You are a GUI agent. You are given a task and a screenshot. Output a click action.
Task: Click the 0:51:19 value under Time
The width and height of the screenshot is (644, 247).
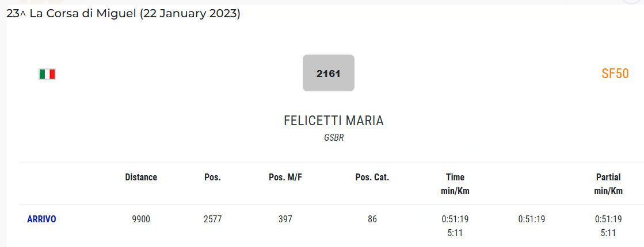455,219
